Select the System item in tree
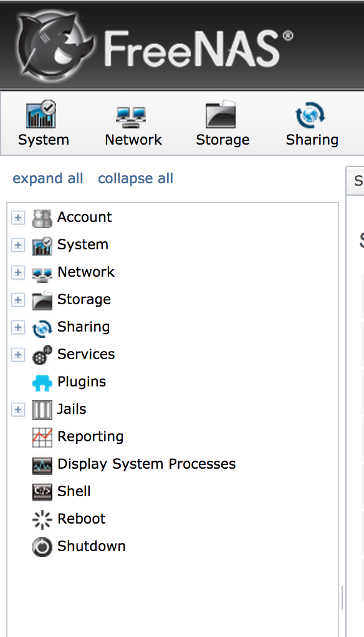Viewport: 364px width, 637px height. pos(83,244)
